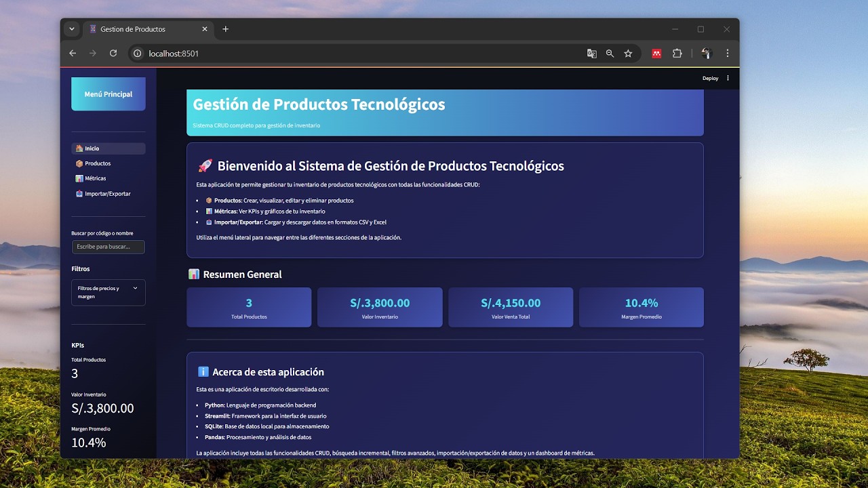Viewport: 868px width, 488px height.
Task: Click the Importar/Exportar icon in sidebar
Action: point(79,194)
